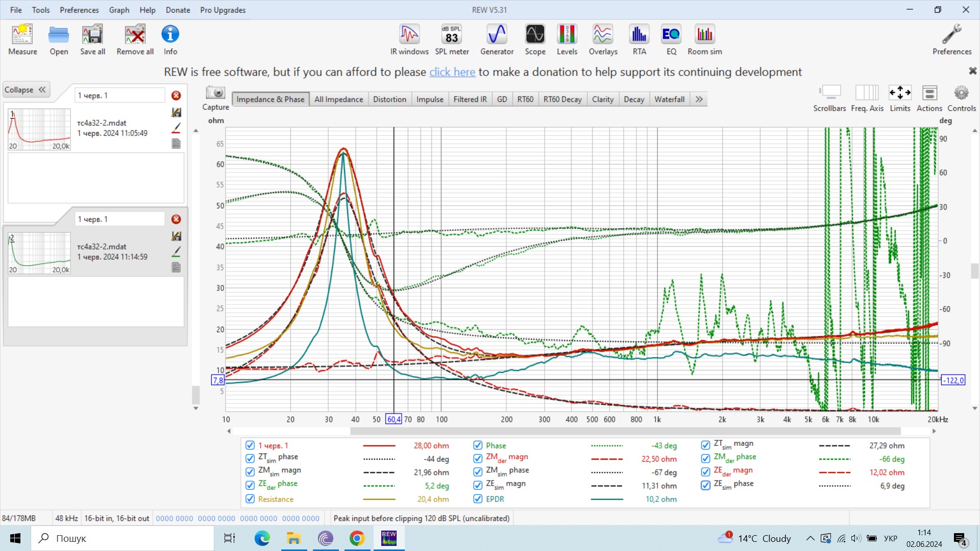
Task: Select first measurement thumbnail
Action: coord(39,129)
